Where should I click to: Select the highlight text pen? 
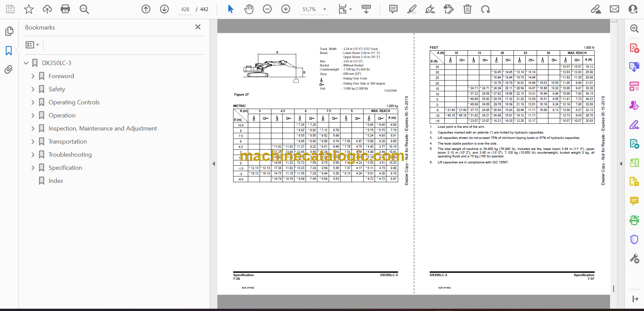[x=412, y=9]
